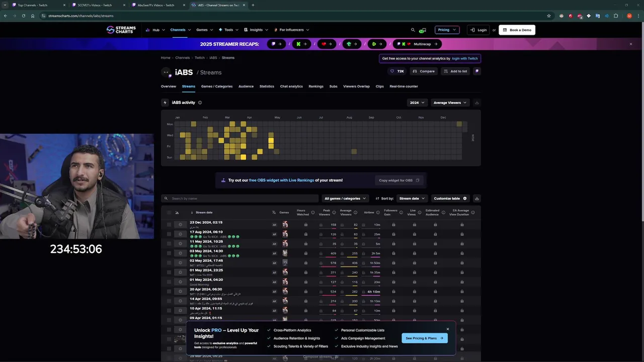644x362 pixels.
Task: Click the browser bookmark star icon
Action: [549, 16]
